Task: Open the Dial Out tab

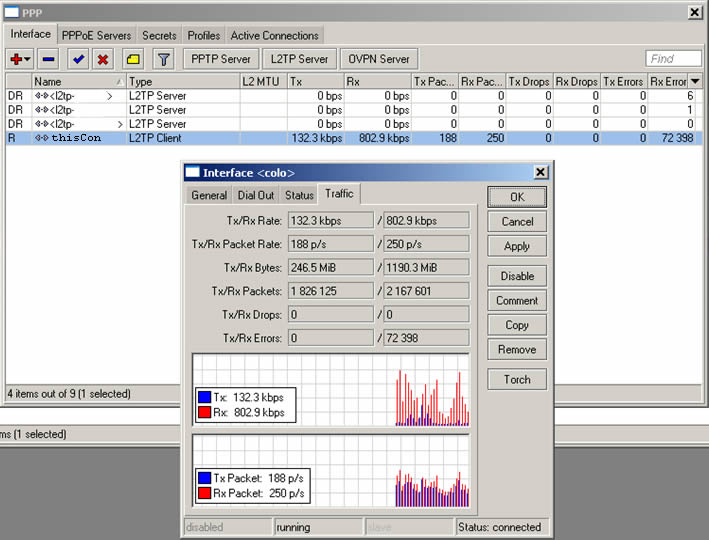Action: [x=255, y=195]
